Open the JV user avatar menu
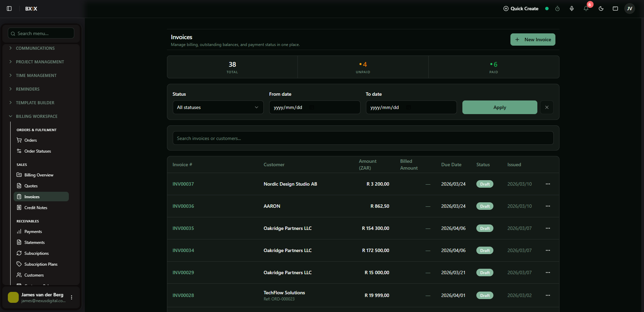Viewport: 644px width, 312px height. pos(629,9)
